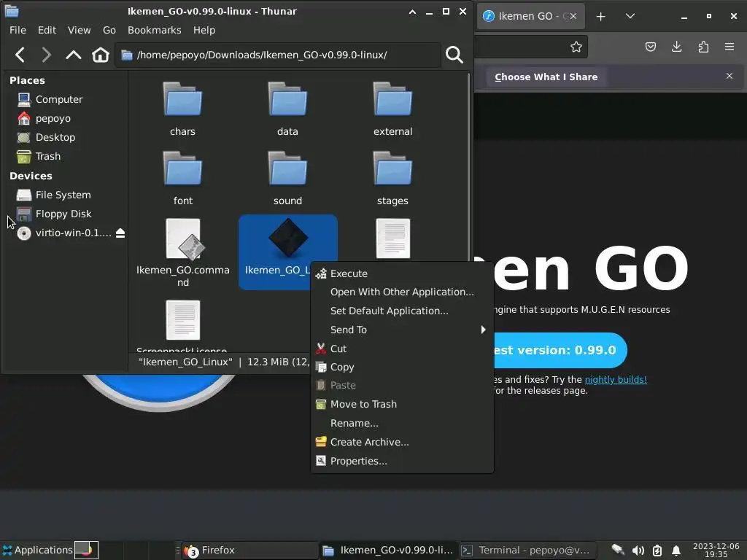Expand the Send To submenu
Screen dimensions: 747x560
point(402,330)
